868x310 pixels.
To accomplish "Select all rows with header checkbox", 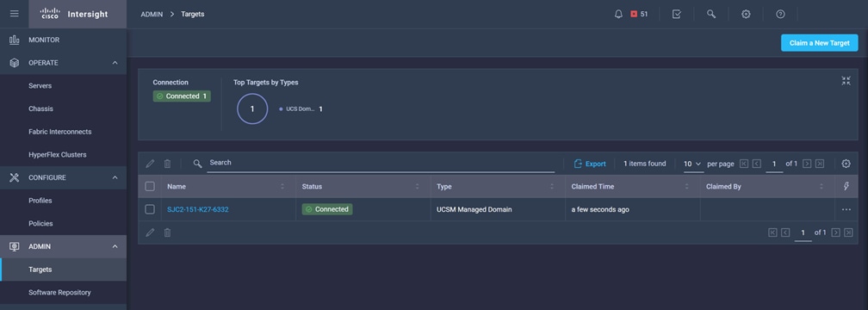I will click(150, 187).
